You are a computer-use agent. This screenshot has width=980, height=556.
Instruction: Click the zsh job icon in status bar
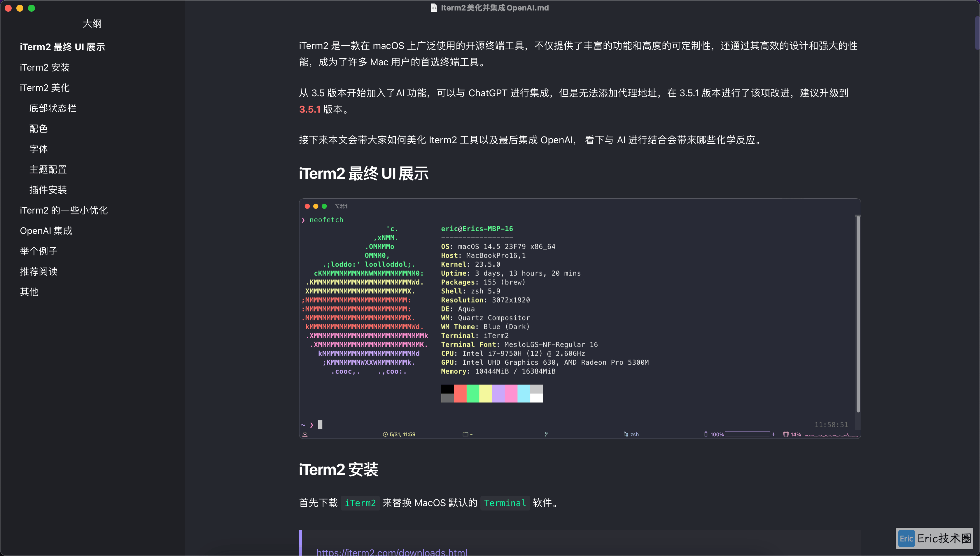pos(626,434)
